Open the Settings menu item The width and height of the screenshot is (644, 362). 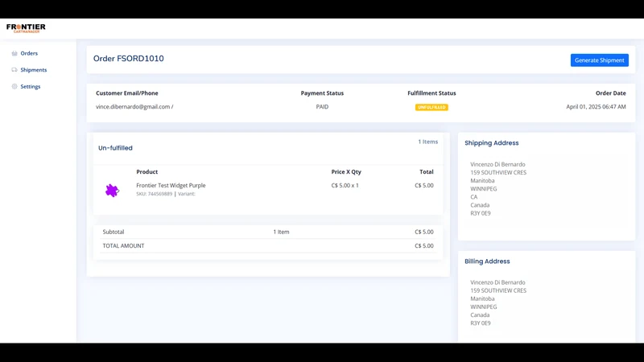point(31,87)
